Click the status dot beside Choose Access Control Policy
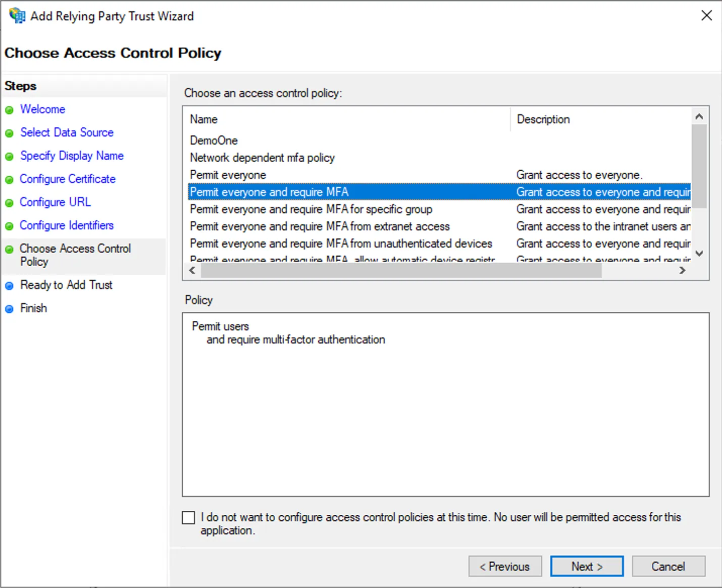This screenshot has height=588, width=722. coord(10,249)
